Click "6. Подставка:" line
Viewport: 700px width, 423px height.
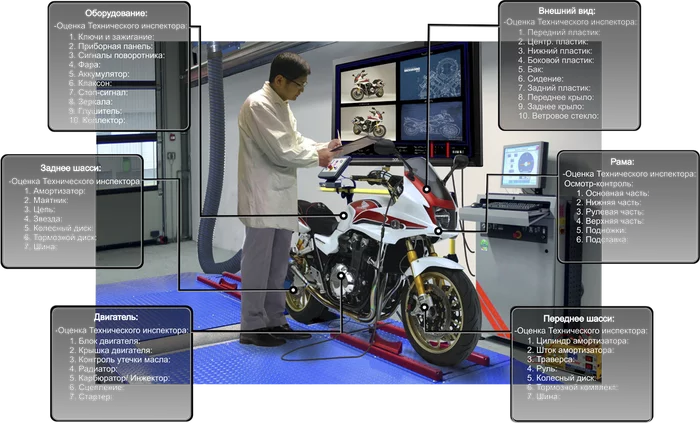coord(602,240)
